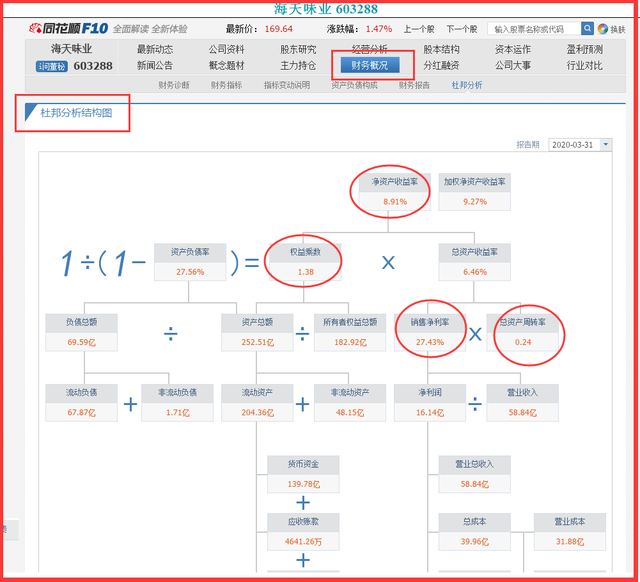This screenshot has height=582, width=640.
Task: Click the 销售净利率 27.43% box
Action: click(x=430, y=332)
